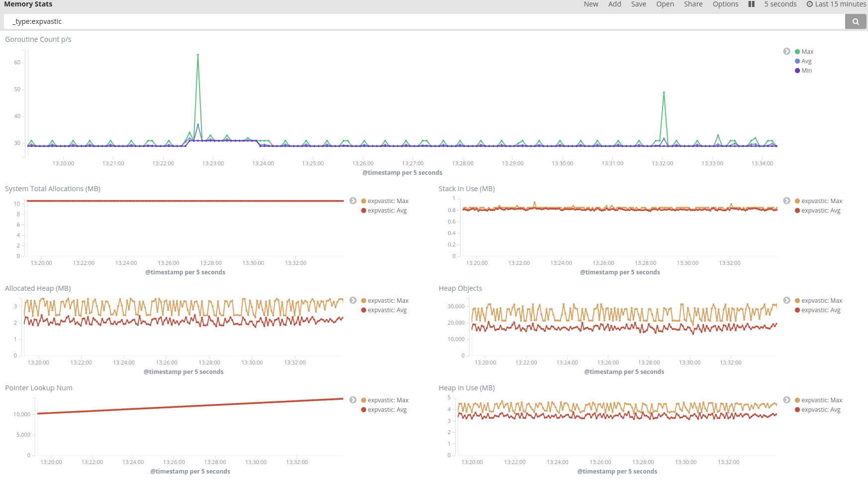The height and width of the screenshot is (480, 868).
Task: Collapse the Goroutine Count legend arrow
Action: point(786,51)
